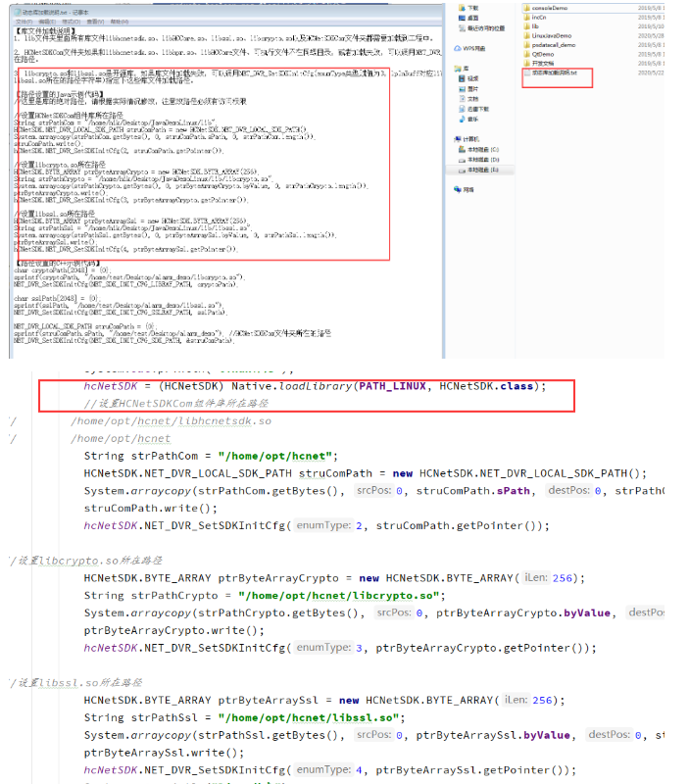
Task: Open WPS网盘 cloud entry in the sidebar
Action: (x=469, y=48)
